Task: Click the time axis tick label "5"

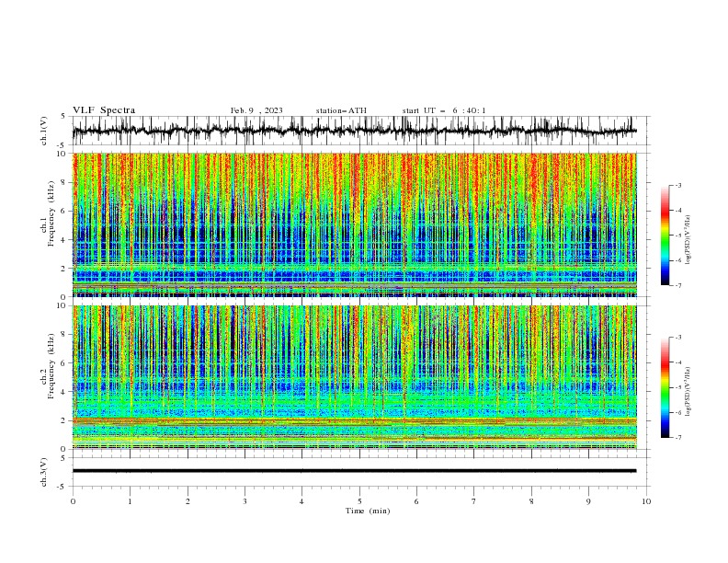Action: 359,501
